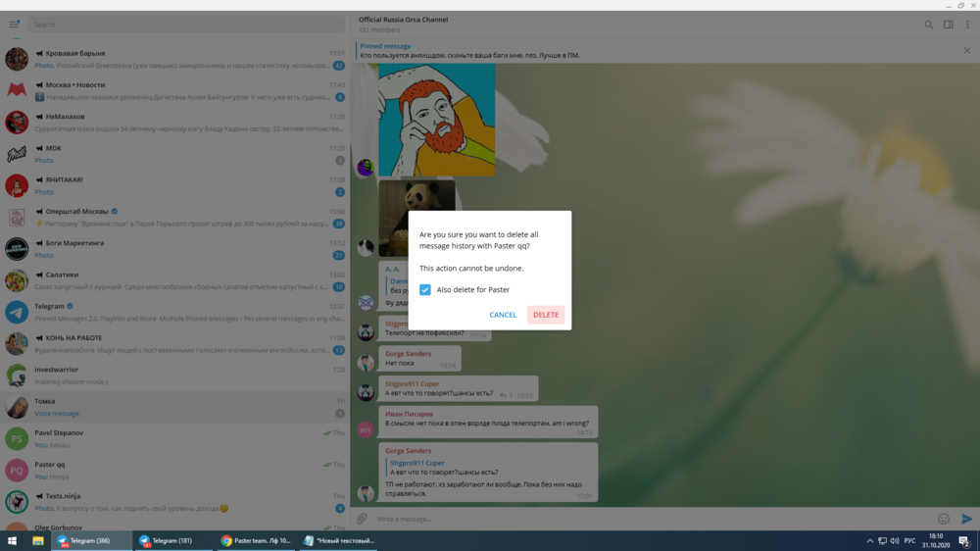Open the Москва • Новости channel
980x551 pixels.
pyautogui.click(x=175, y=90)
